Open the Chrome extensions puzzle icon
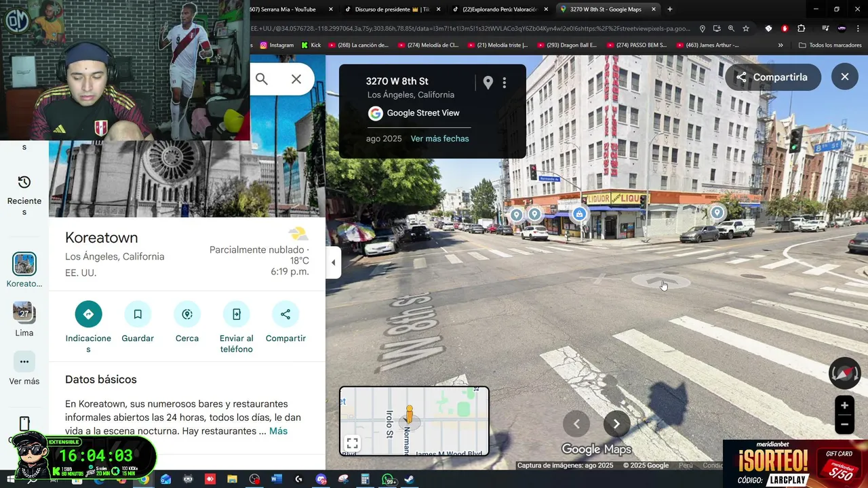 point(801,28)
